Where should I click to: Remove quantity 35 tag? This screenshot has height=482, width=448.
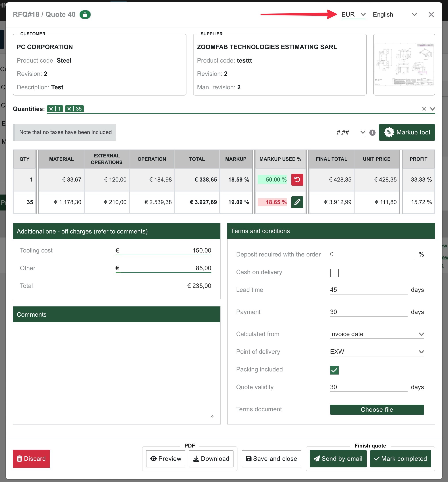tap(69, 109)
